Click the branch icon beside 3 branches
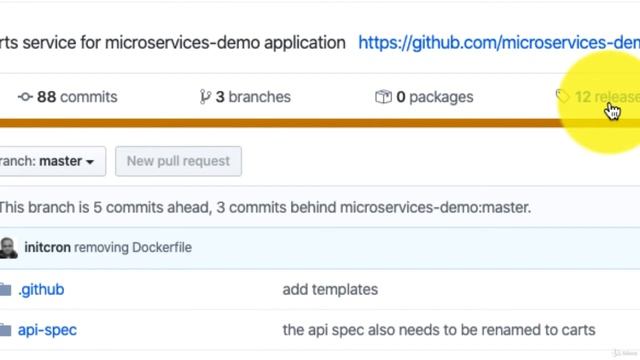The image size is (640, 360). [x=205, y=97]
